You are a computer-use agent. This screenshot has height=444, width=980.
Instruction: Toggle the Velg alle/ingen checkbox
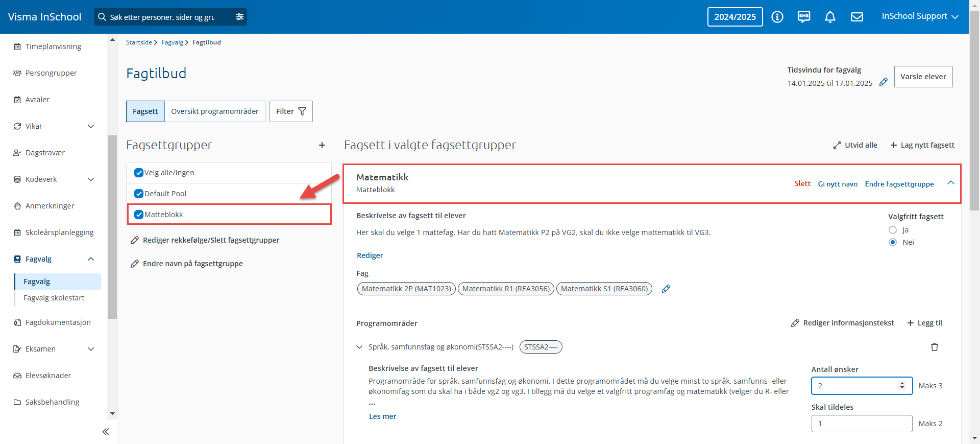[x=138, y=173]
